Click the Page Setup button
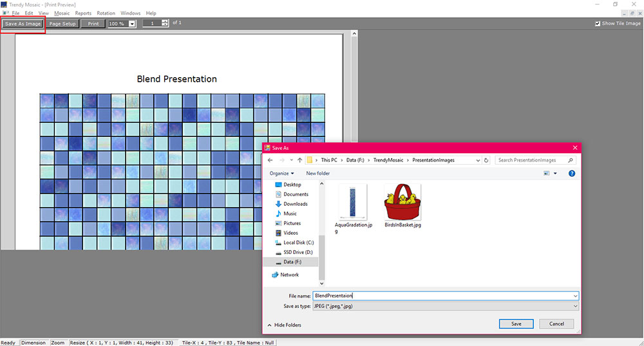The image size is (644, 346). (x=62, y=24)
